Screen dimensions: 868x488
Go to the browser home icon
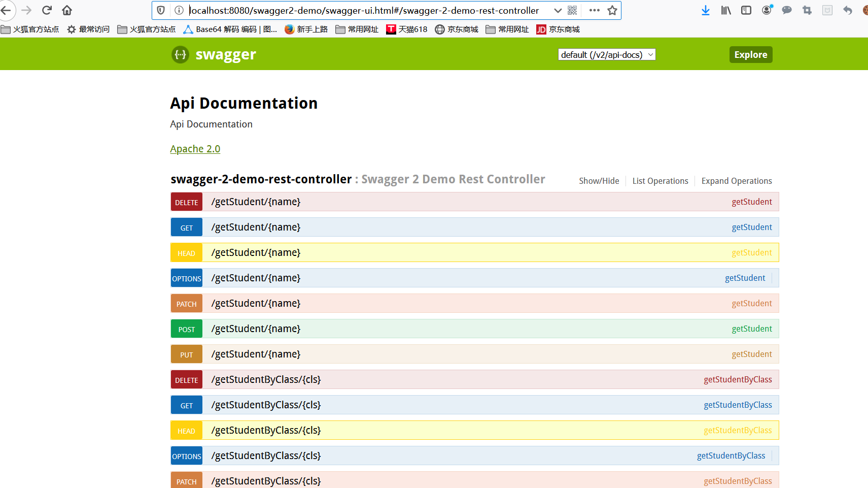pyautogui.click(x=67, y=10)
